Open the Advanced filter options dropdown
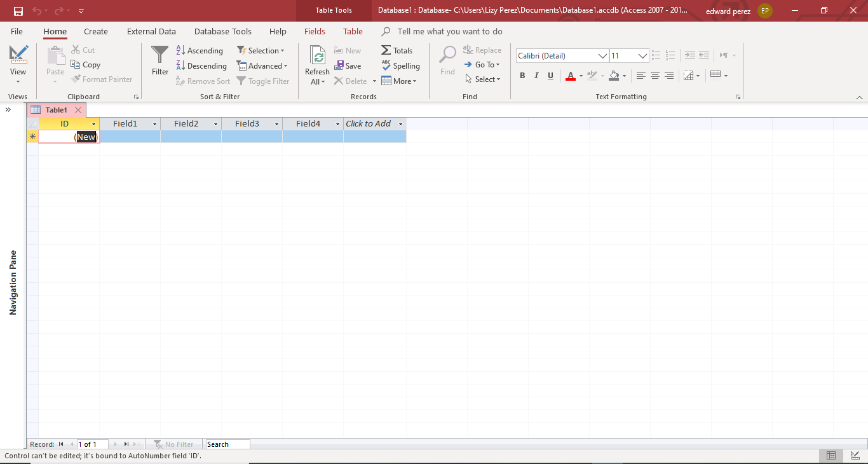Image resolution: width=868 pixels, height=464 pixels. pos(262,66)
